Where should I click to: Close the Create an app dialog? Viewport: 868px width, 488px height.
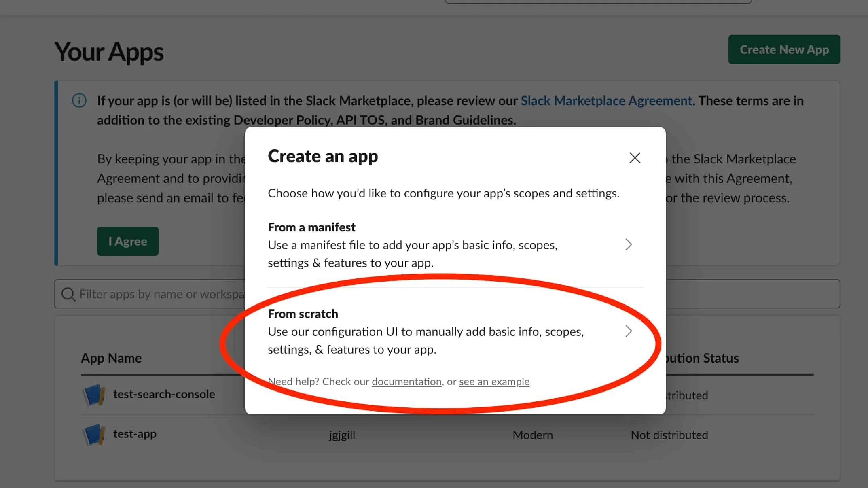pos(635,158)
